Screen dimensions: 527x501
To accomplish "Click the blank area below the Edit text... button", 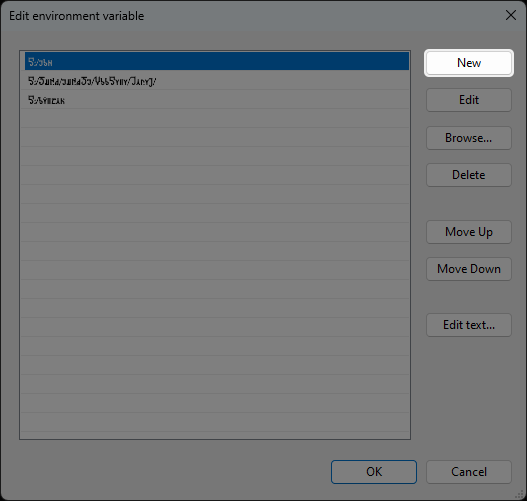I will click(469, 396).
